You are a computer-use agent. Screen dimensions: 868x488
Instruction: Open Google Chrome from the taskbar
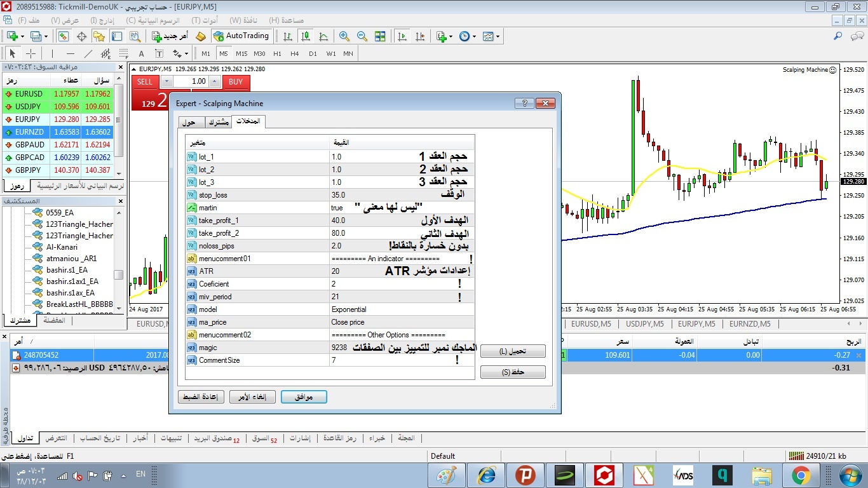tap(801, 475)
